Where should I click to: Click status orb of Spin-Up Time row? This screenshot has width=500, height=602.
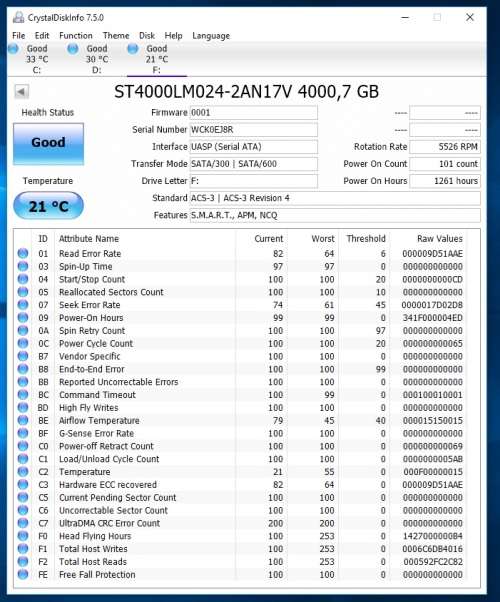23,266
